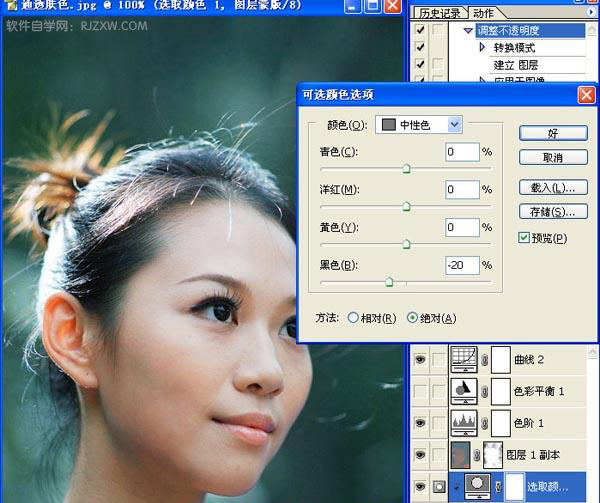Screen dimensions: 600x503
Task: Click the Layers panel scroll up arrow
Action: click(x=593, y=352)
